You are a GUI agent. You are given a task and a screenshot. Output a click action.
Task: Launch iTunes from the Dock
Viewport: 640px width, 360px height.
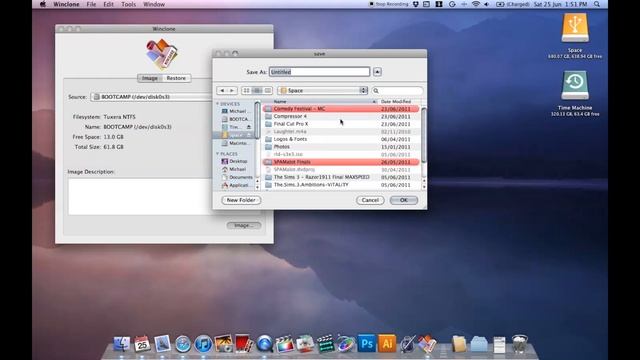(203, 344)
